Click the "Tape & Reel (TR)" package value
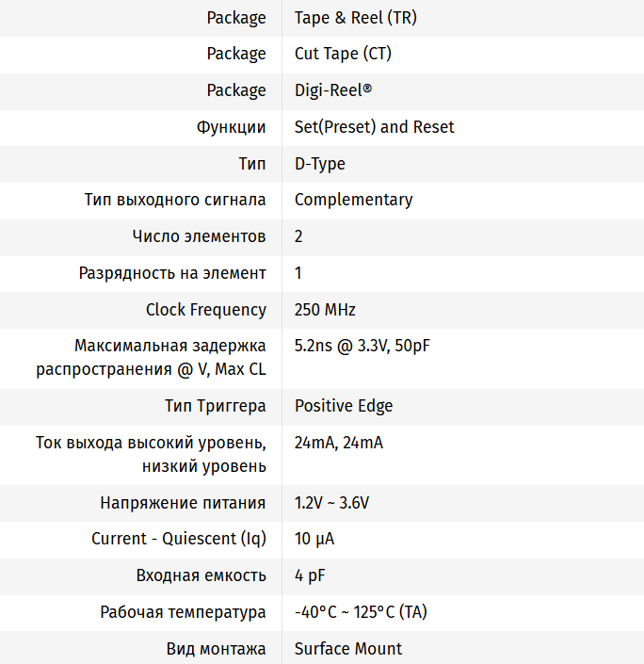The width and height of the screenshot is (644, 664). [355, 18]
